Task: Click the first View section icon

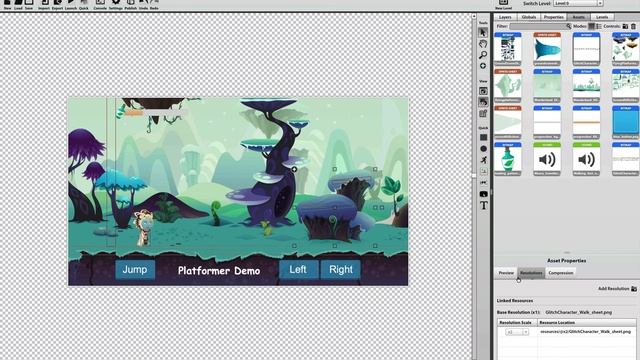Action: 483,91
